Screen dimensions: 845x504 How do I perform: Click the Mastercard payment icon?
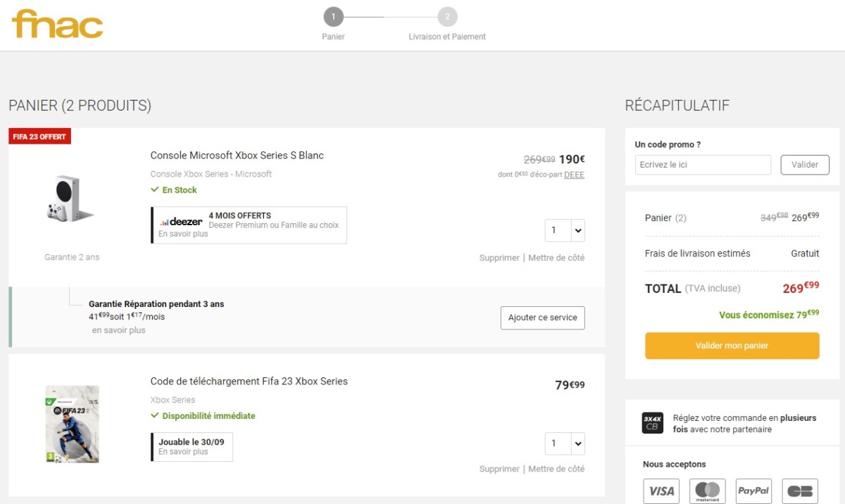[x=708, y=491]
